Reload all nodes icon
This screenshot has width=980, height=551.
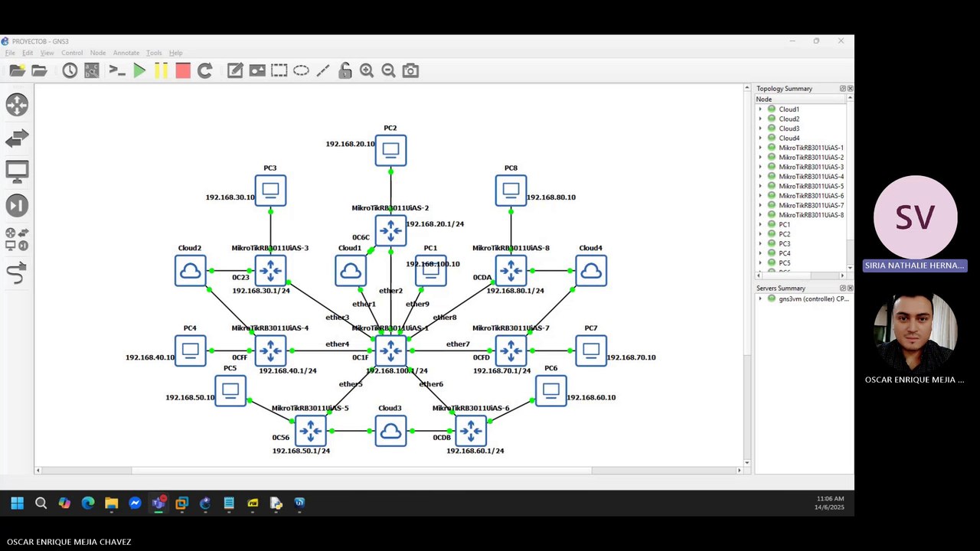click(x=204, y=70)
